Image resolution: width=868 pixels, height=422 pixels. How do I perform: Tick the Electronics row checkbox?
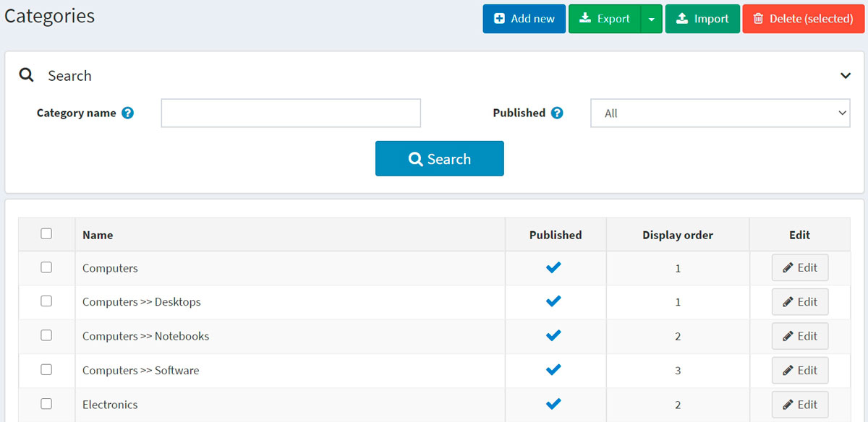(x=46, y=404)
